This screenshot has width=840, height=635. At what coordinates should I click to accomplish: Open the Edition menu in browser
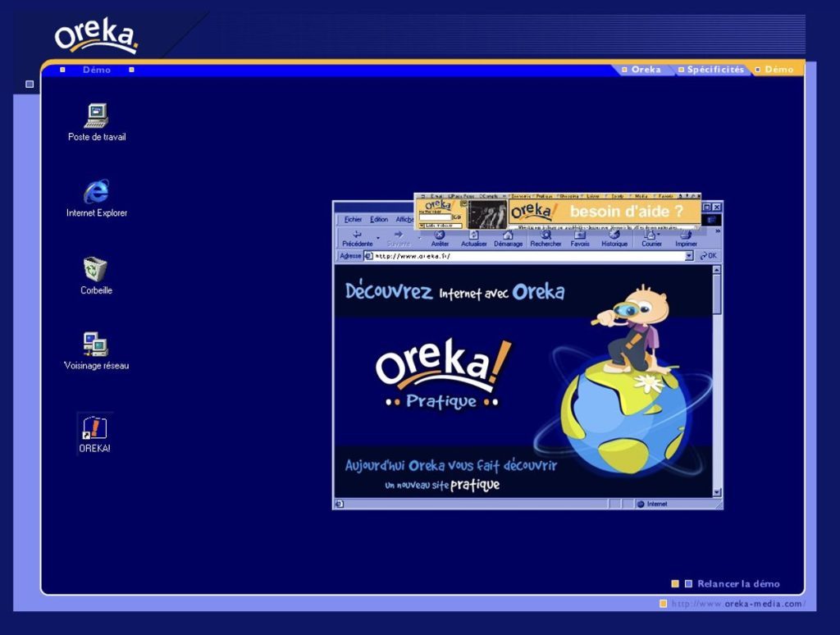tap(379, 220)
